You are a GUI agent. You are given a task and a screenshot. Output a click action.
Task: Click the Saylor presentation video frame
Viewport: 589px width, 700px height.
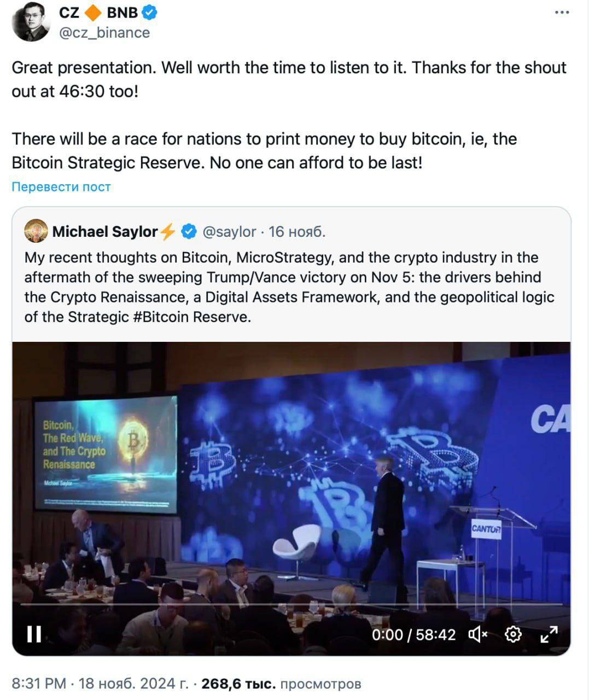click(291, 470)
